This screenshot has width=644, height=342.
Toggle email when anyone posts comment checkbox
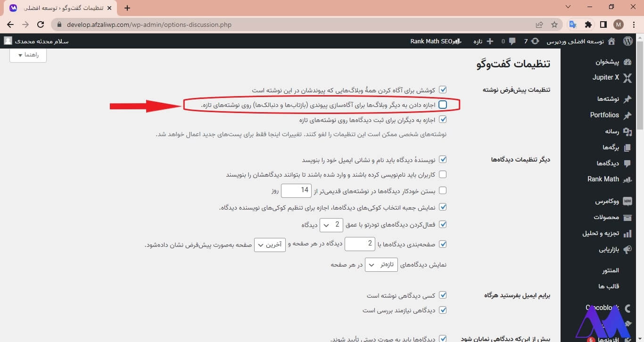coord(443,295)
